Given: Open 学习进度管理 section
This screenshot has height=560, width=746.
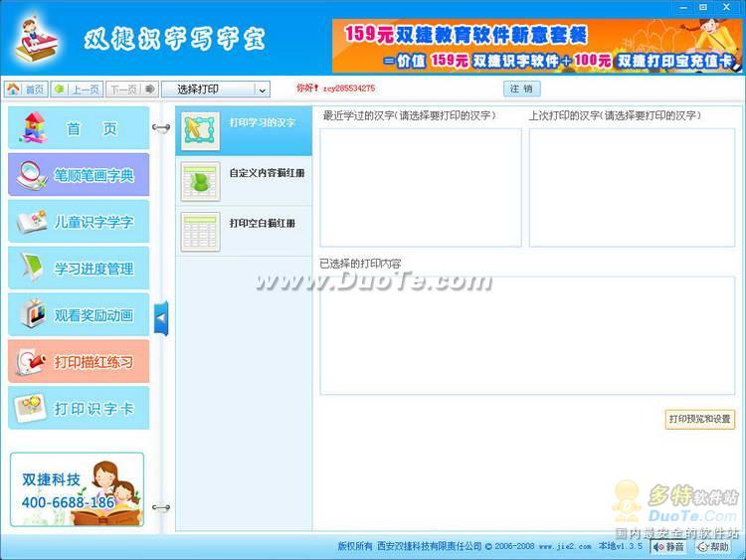Looking at the screenshot, I should tap(79, 268).
